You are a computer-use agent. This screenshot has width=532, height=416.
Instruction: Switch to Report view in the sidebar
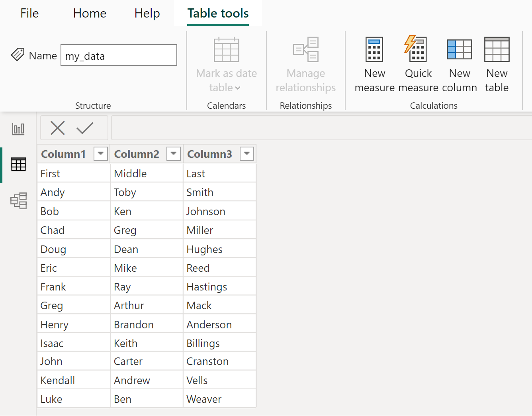pyautogui.click(x=18, y=129)
